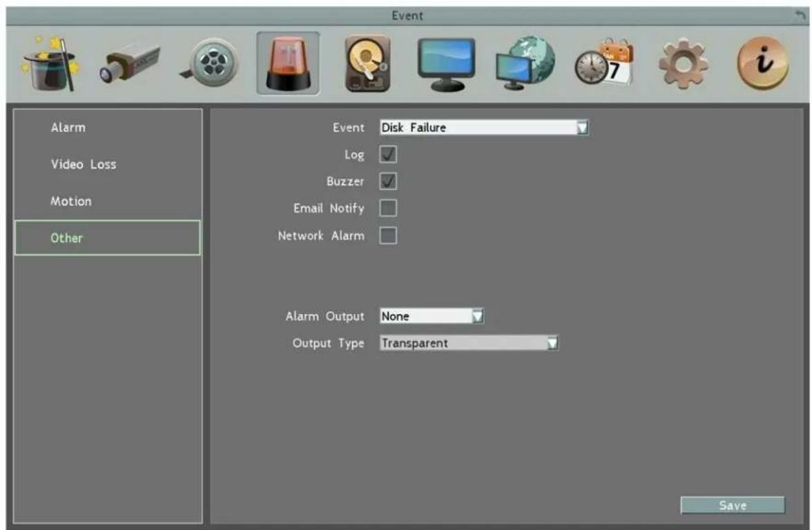Screen dimensions: 812x530
Task: Select the Other menu item
Action: [107, 237]
